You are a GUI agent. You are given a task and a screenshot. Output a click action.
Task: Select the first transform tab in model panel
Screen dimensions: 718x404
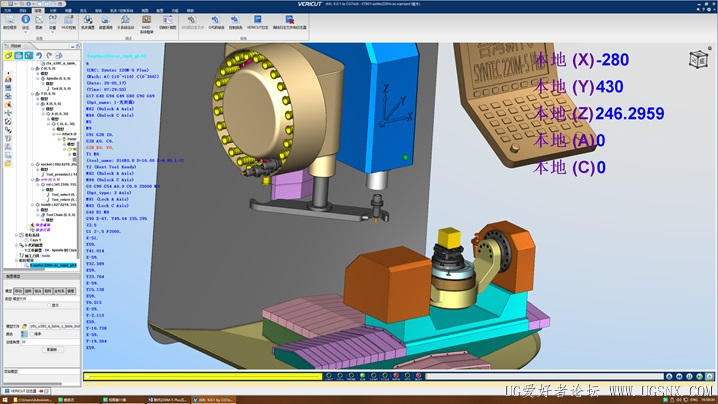tap(18, 291)
